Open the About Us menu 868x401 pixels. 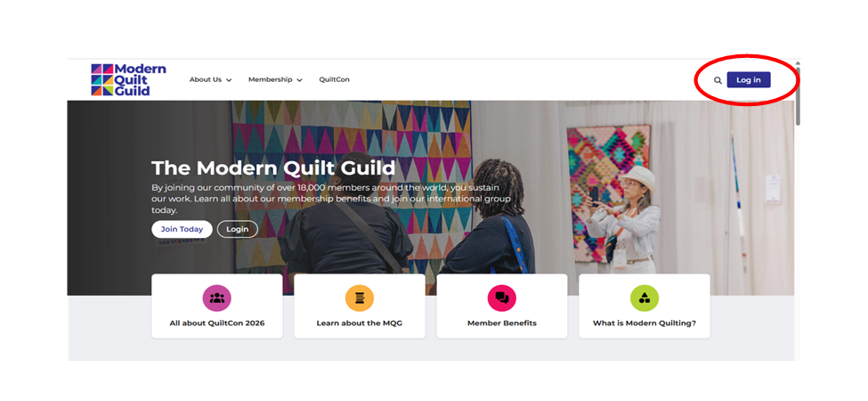210,80
